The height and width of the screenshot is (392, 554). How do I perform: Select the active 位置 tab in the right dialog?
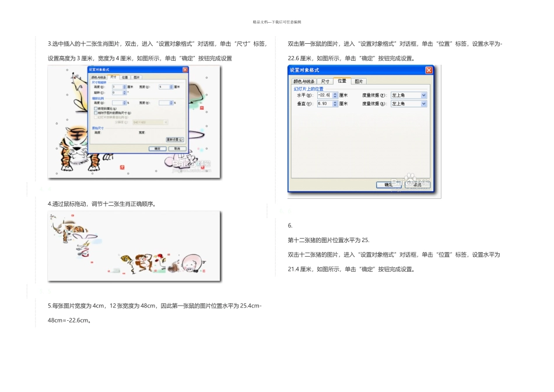point(342,80)
